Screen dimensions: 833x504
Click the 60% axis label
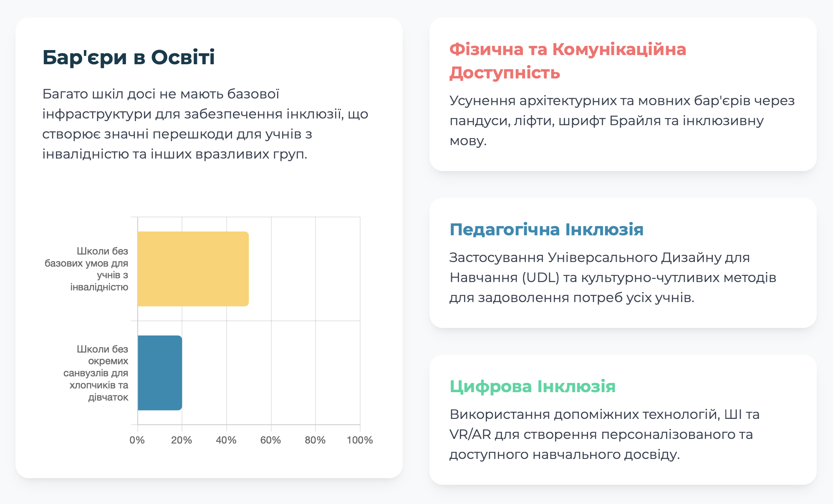coord(270,440)
